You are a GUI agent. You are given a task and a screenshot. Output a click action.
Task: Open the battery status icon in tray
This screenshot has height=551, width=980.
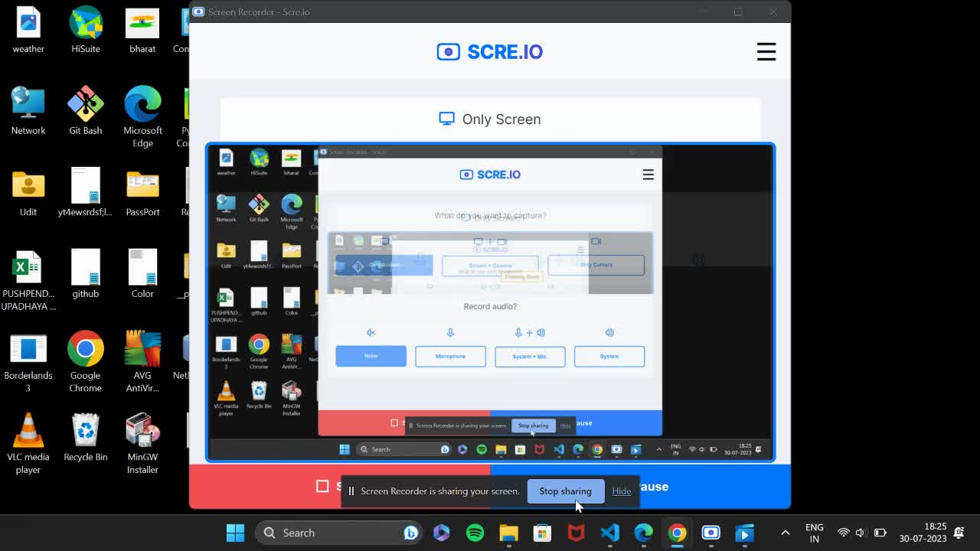(880, 533)
